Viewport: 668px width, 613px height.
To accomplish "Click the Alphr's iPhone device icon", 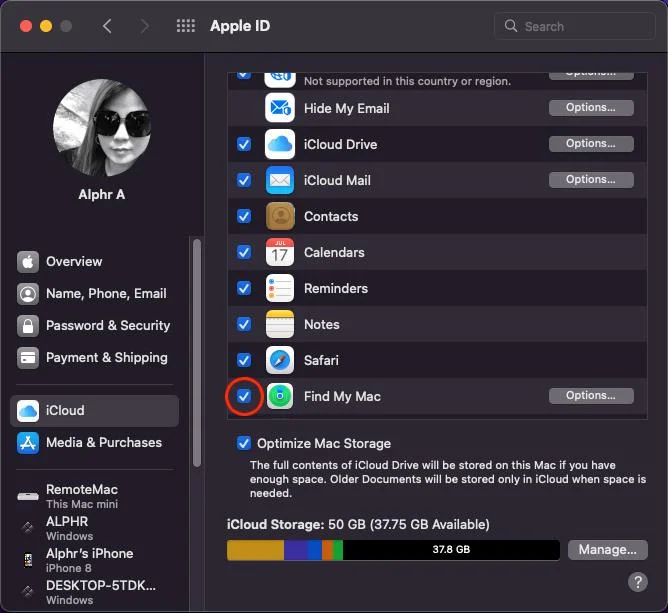I will pos(28,560).
